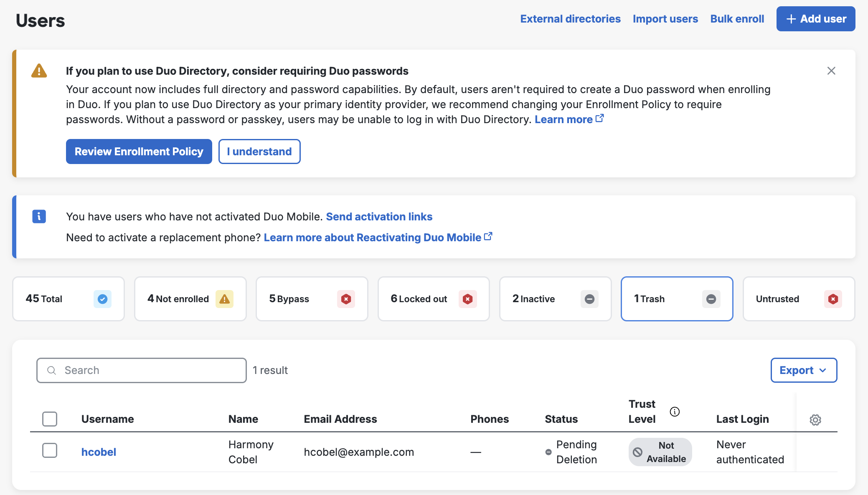Open Import users link
Screen dimensions: 868x495
pyautogui.click(x=665, y=19)
